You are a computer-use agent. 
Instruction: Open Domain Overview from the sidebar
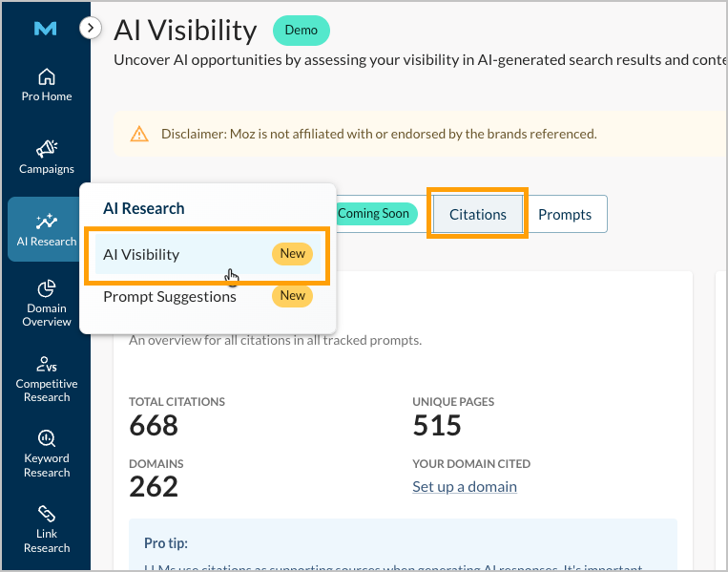[47, 304]
